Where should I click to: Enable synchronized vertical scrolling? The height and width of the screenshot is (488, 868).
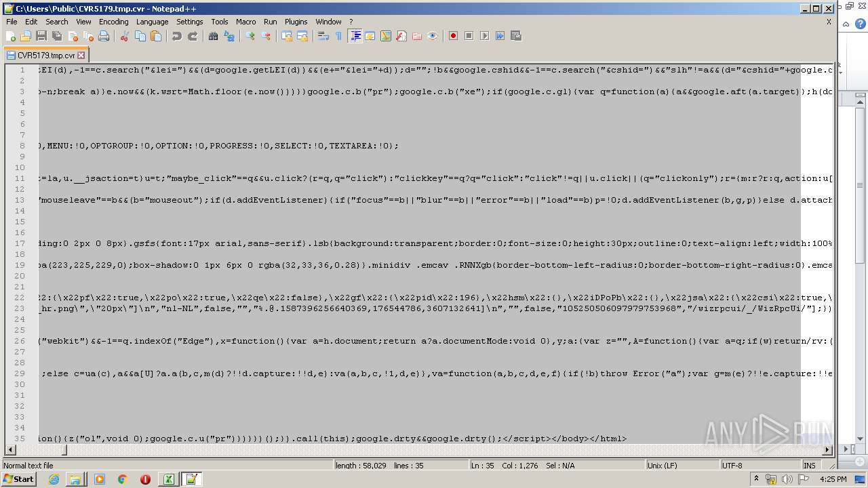(x=287, y=36)
